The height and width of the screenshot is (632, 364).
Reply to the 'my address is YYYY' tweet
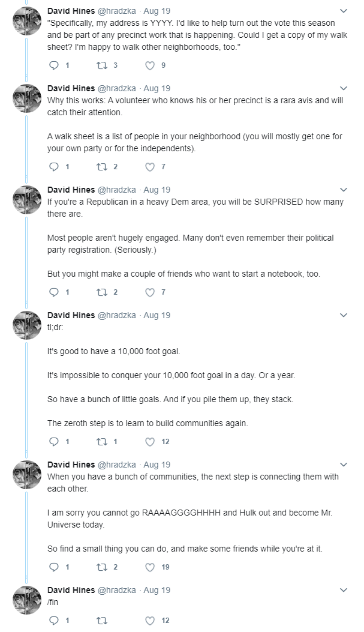click(x=54, y=65)
